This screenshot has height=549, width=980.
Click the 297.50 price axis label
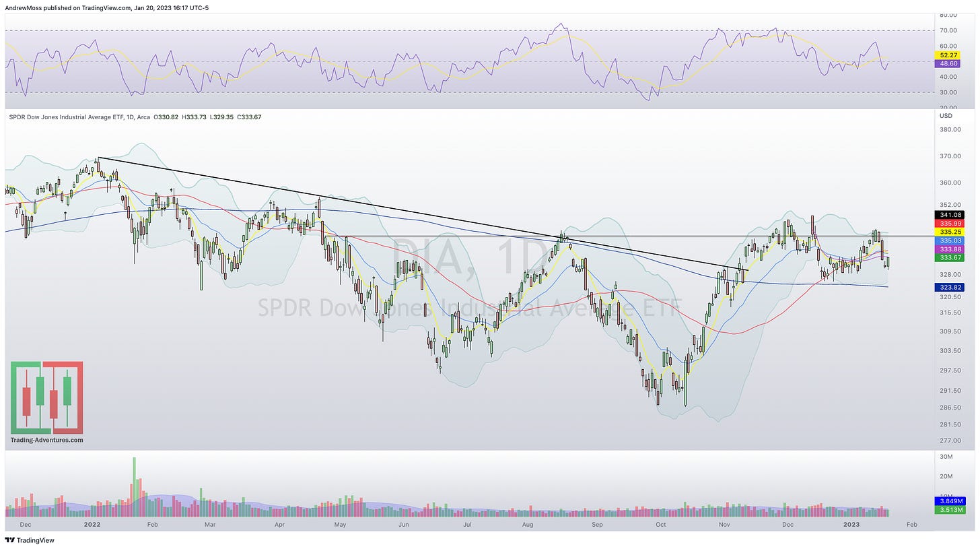(x=949, y=370)
